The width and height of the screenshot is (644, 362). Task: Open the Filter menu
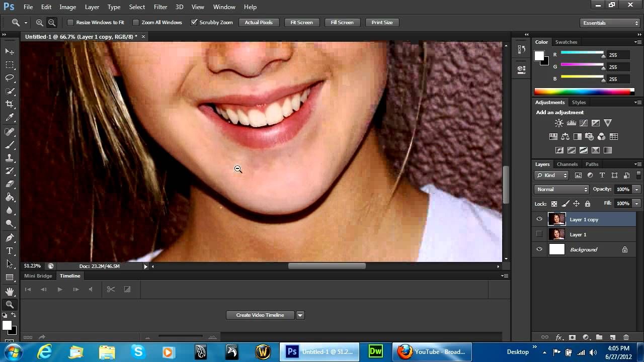coord(160,7)
